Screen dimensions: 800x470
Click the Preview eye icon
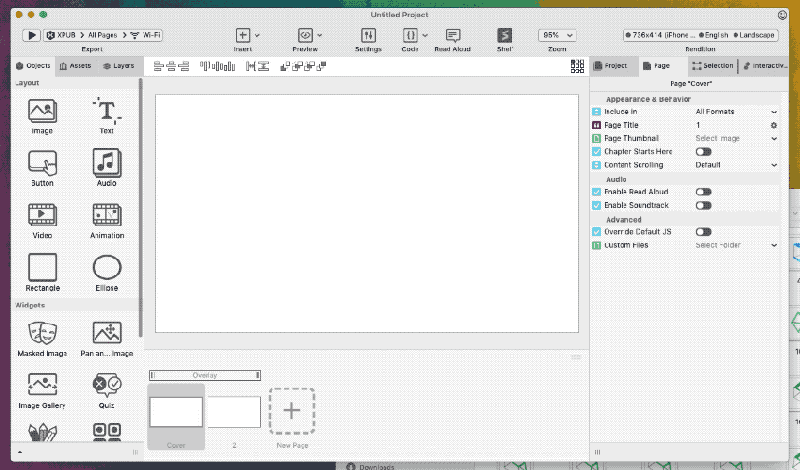coord(305,35)
